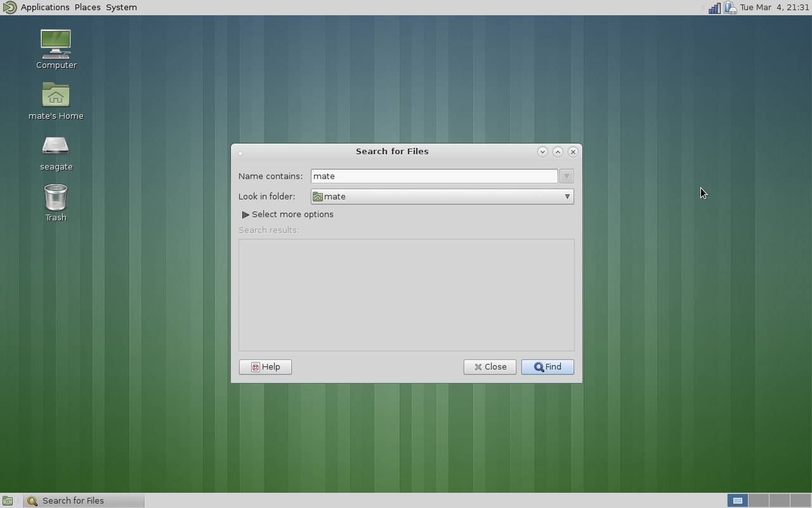
Task: Open the Applications menu
Action: point(45,8)
